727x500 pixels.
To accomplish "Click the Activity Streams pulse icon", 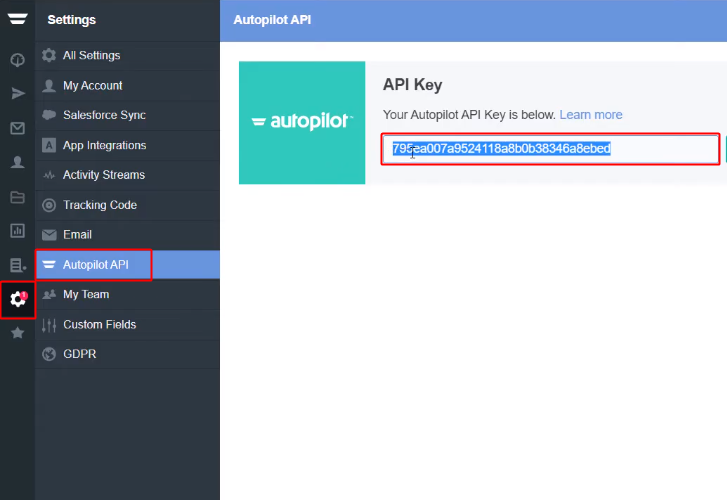I will [x=49, y=175].
